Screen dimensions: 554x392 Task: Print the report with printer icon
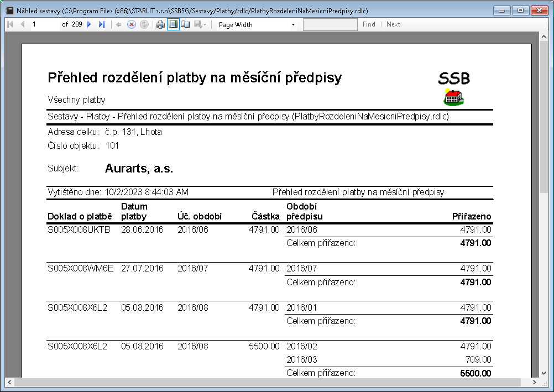(160, 24)
